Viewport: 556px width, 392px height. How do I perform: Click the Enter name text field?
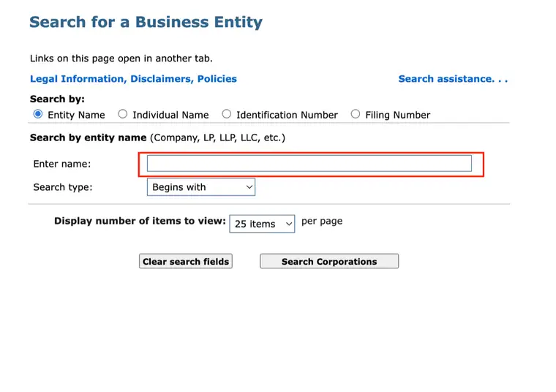309,163
